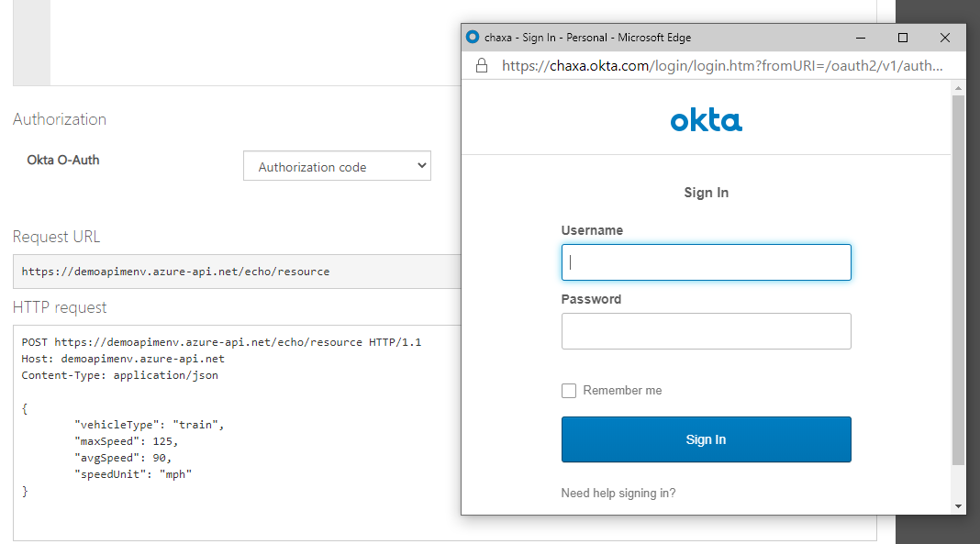The image size is (980, 544).
Task: Open the Authorization code dropdown
Action: coord(337,167)
